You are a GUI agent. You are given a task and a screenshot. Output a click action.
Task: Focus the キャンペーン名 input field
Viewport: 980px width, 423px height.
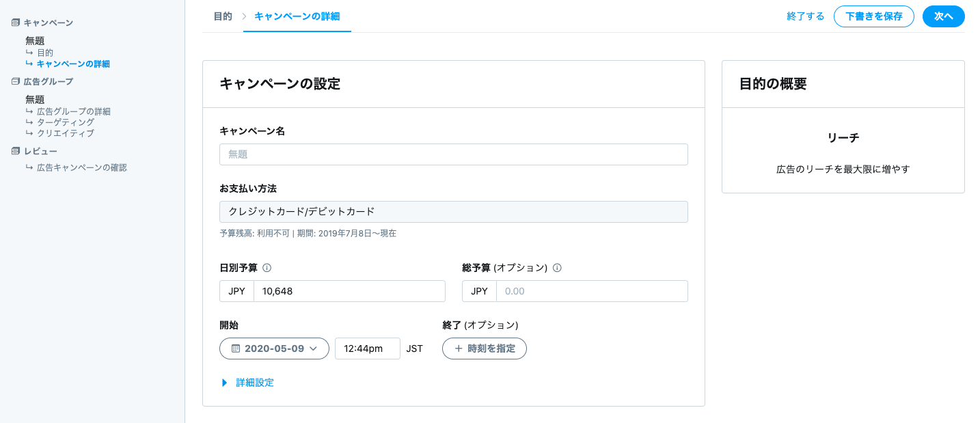[454, 154]
